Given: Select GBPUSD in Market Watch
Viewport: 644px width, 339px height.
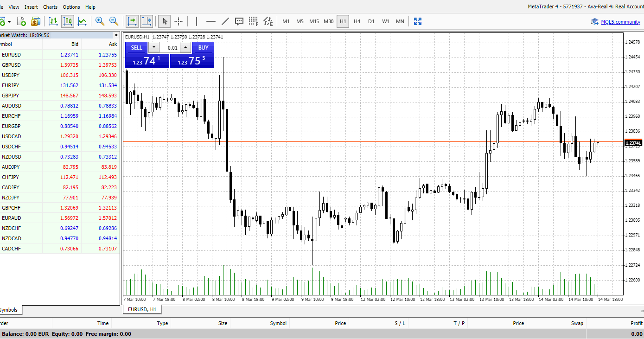Looking at the screenshot, I should point(12,65).
